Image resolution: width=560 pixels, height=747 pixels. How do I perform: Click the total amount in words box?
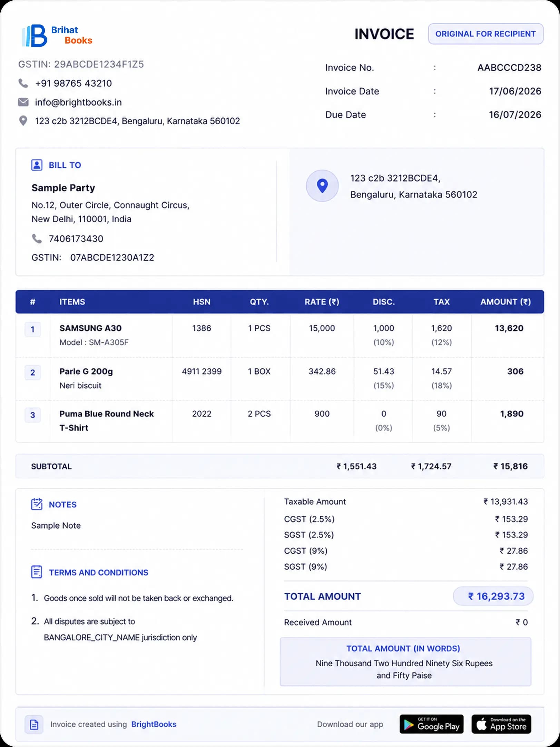pyautogui.click(x=405, y=662)
